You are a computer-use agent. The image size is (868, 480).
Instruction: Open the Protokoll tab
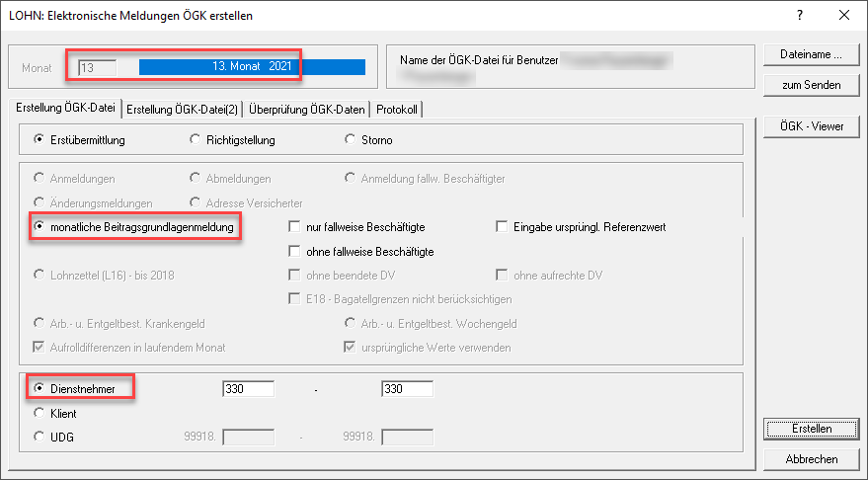397,109
